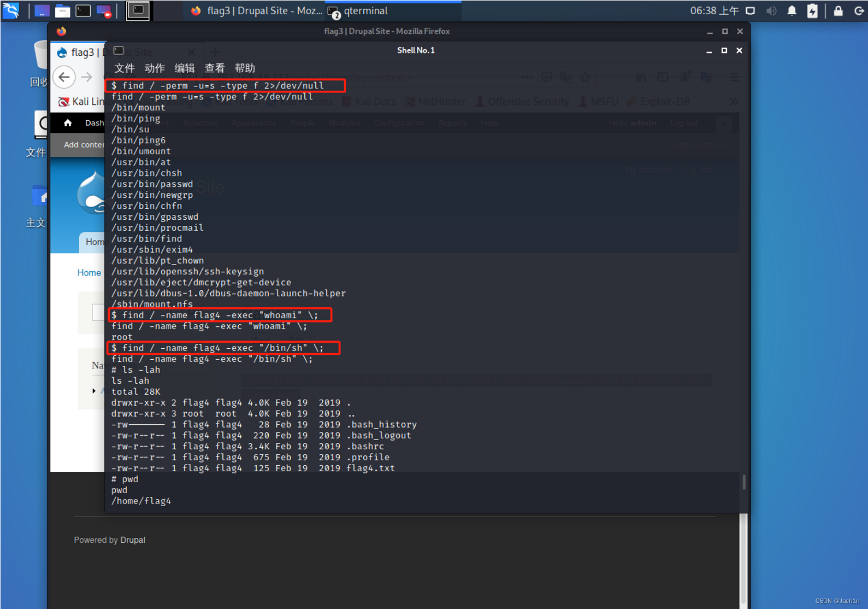Click the '# ls -lah' prompt line
Viewport: 868px width, 609px height.
[x=135, y=370]
